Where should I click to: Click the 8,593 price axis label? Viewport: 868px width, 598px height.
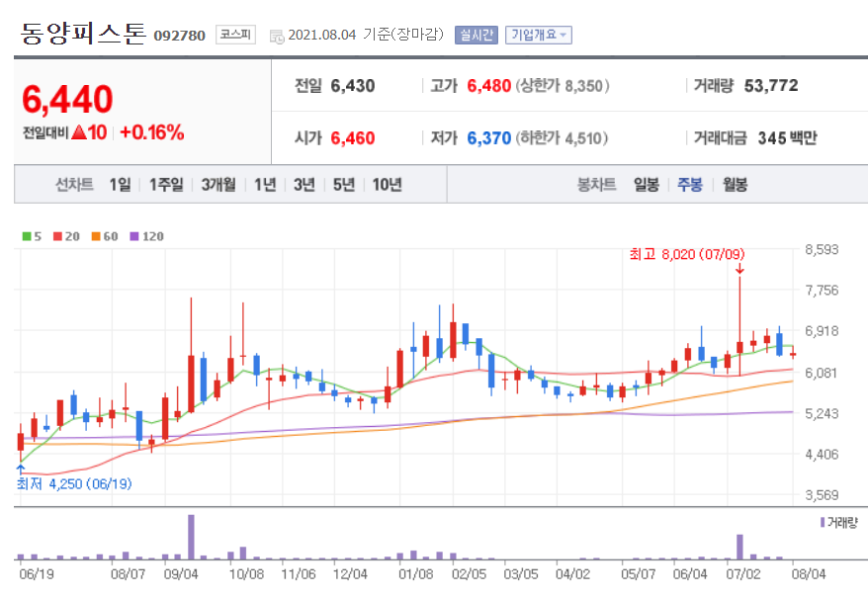coord(822,250)
